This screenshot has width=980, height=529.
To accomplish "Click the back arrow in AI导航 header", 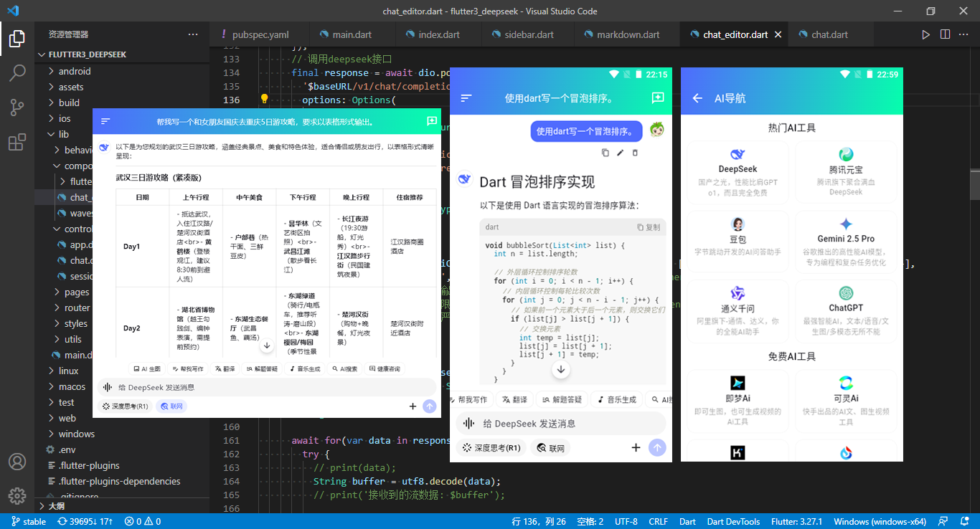I will 697,98.
